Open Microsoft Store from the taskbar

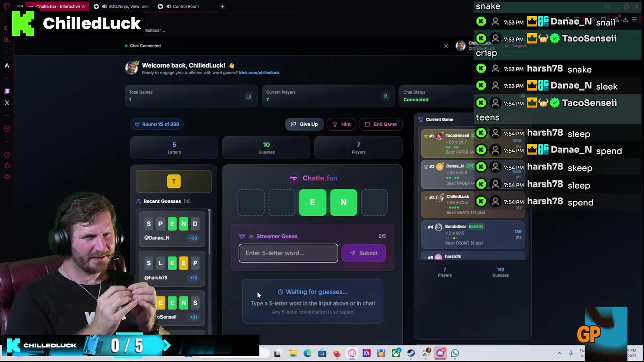coord(322,353)
